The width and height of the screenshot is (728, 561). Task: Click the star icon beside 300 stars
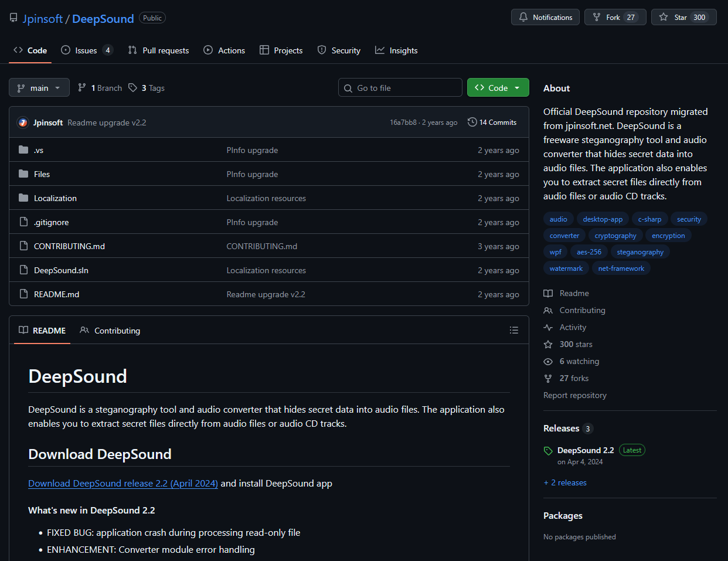548,344
